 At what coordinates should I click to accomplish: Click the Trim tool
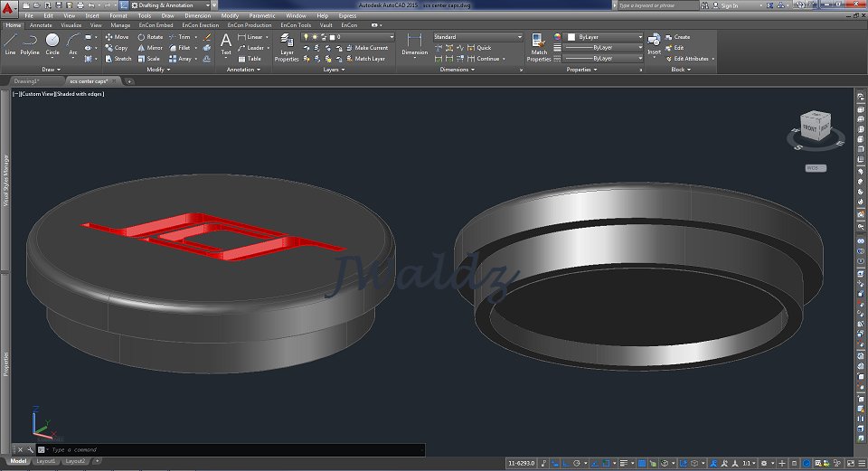(180, 37)
